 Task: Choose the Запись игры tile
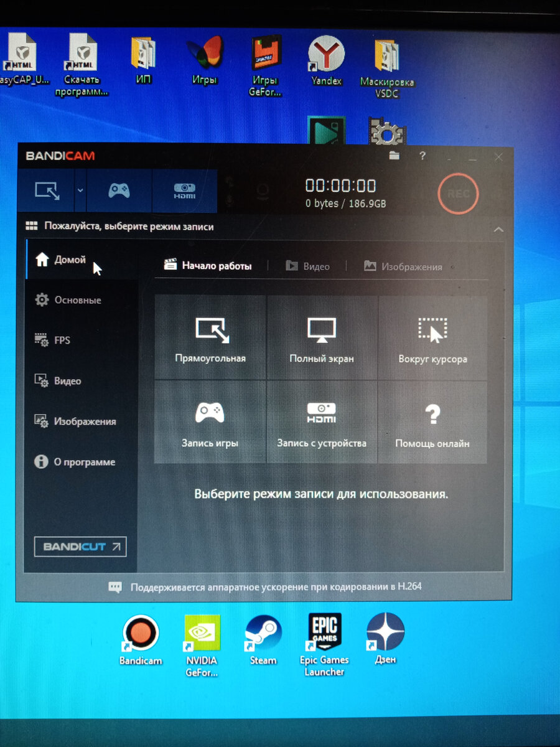coord(210,422)
